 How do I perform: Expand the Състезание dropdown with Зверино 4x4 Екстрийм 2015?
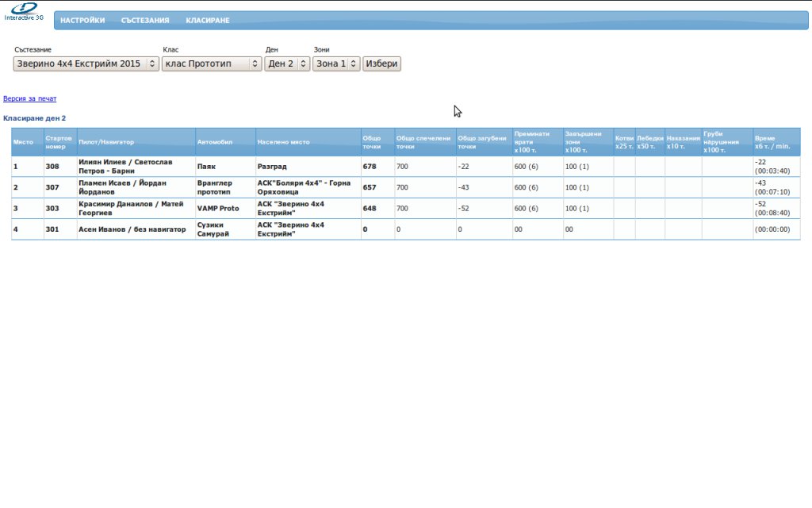(86, 63)
